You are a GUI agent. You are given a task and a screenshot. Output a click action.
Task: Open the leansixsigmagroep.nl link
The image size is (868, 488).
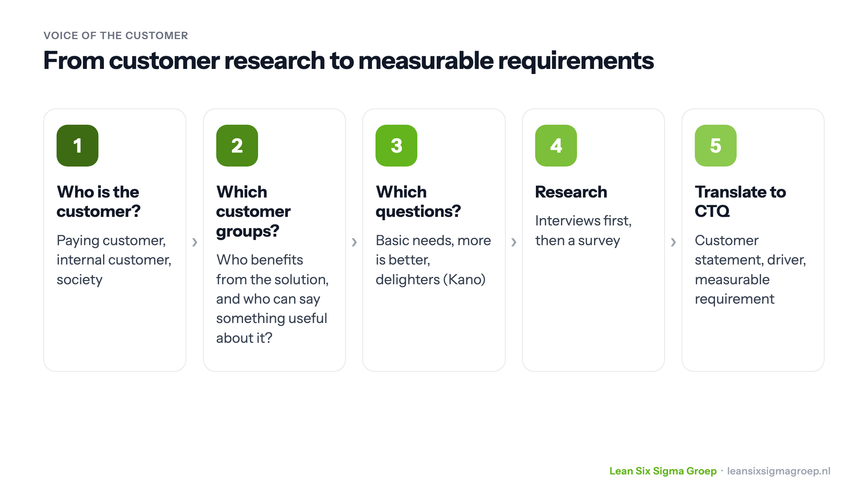point(779,471)
